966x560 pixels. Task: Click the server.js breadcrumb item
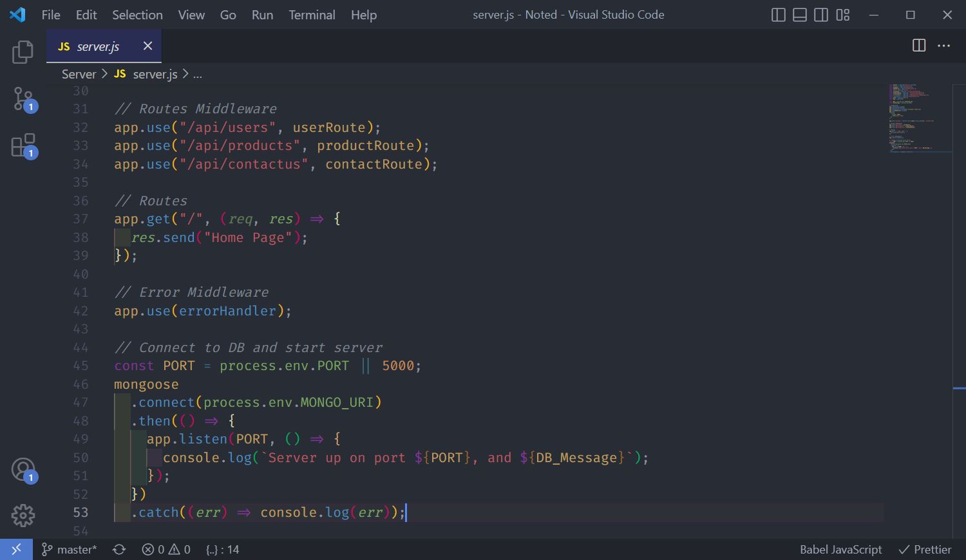146,74
